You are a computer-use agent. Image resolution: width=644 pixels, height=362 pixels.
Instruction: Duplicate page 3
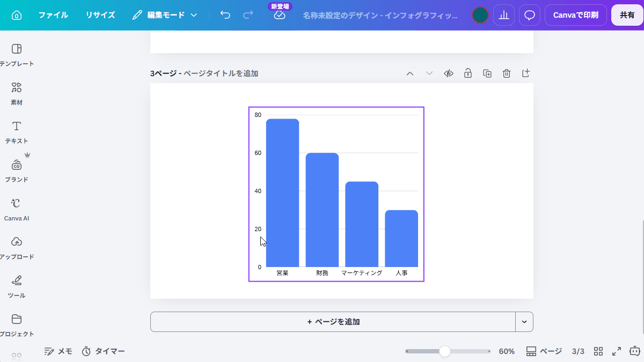tap(487, 73)
